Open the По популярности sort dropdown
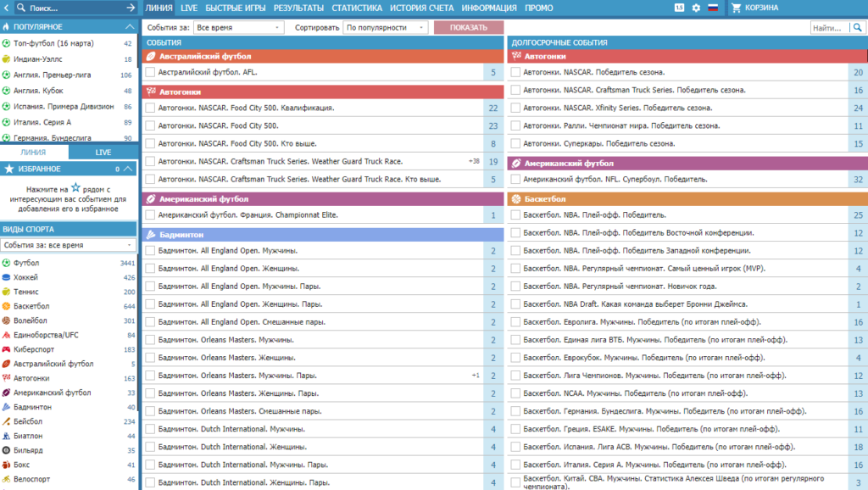 click(386, 27)
